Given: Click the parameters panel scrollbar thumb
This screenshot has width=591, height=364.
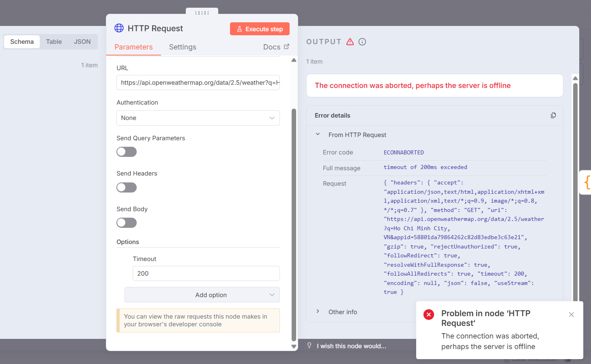Looking at the screenshot, I should [294, 225].
